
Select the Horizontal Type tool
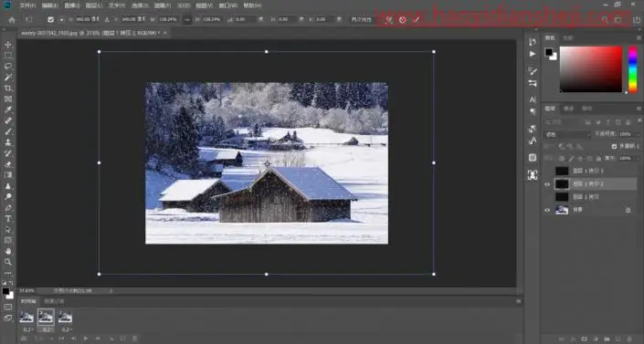pyautogui.click(x=8, y=219)
